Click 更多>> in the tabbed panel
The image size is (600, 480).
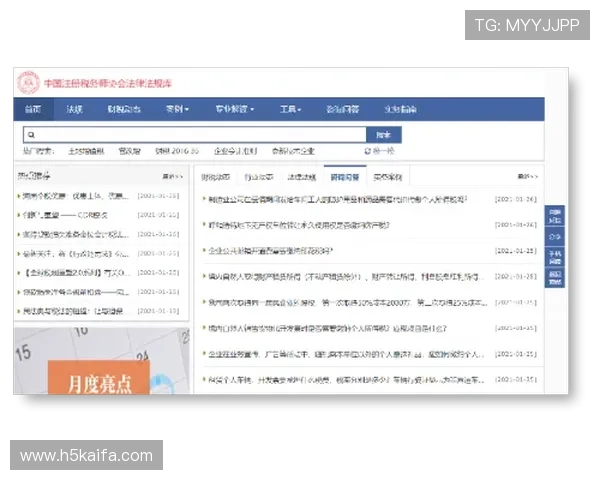point(528,176)
